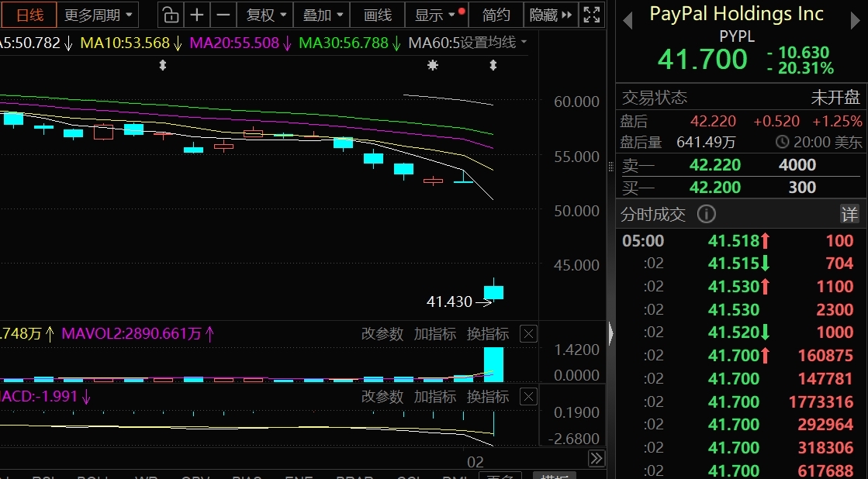Switch to 简约 simple mode
The width and height of the screenshot is (868, 479).
tap(496, 15)
